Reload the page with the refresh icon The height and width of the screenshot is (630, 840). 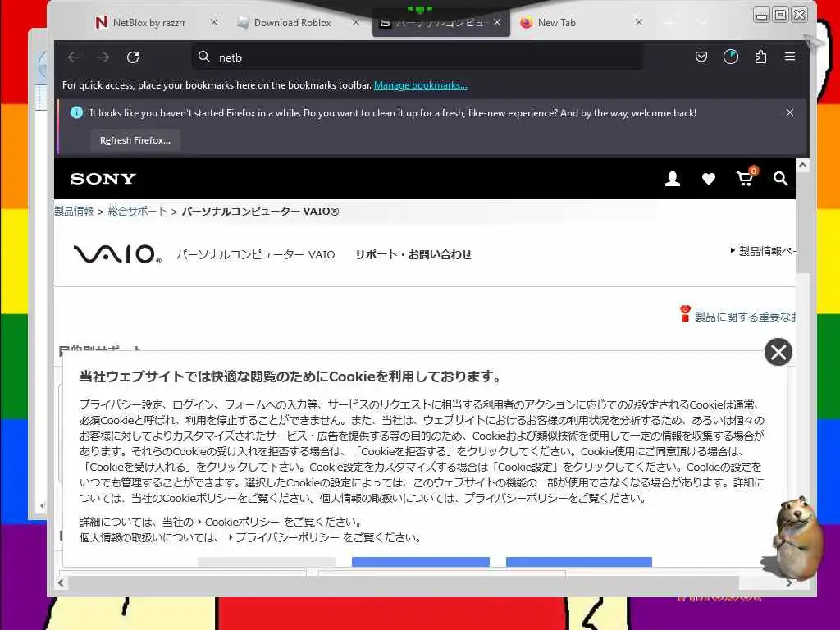point(133,57)
